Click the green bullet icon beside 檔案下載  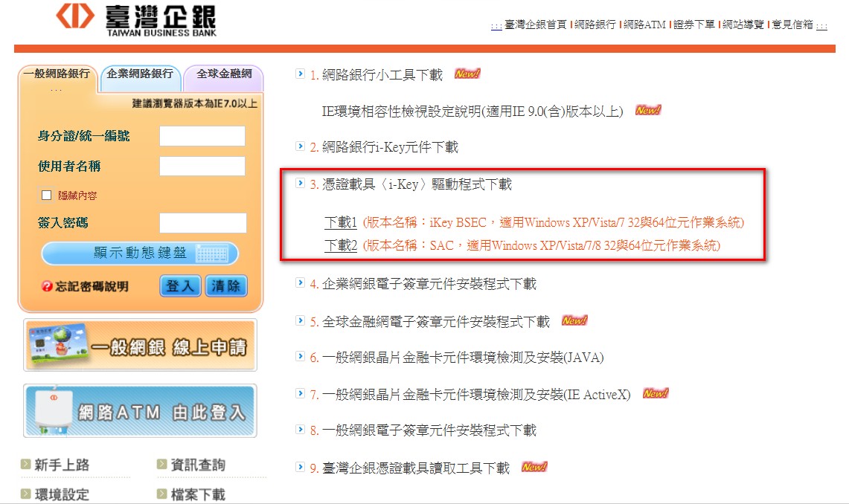pos(162,494)
